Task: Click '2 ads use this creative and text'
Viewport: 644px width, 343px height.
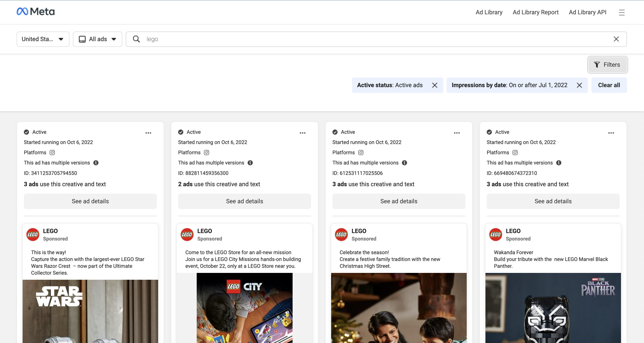Action: (x=219, y=184)
